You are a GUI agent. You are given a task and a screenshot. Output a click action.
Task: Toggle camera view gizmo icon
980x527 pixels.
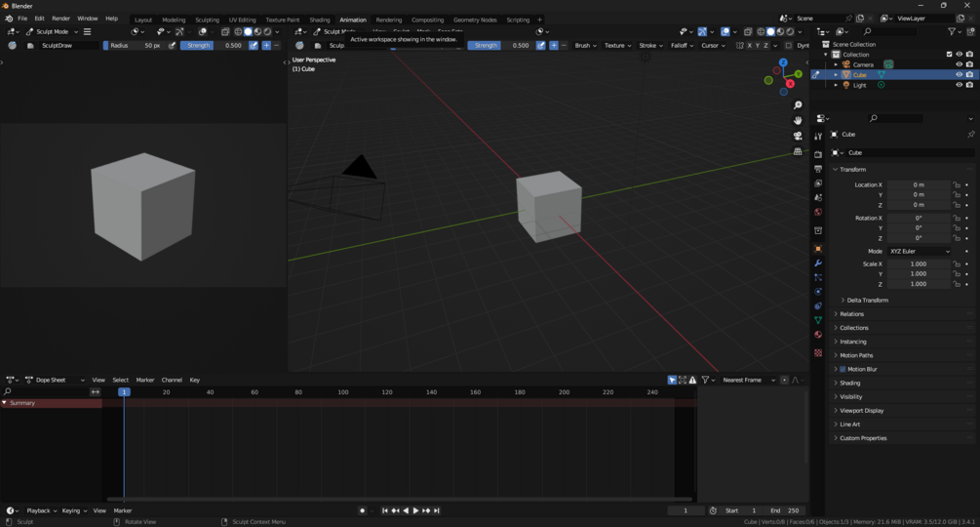pyautogui.click(x=798, y=136)
